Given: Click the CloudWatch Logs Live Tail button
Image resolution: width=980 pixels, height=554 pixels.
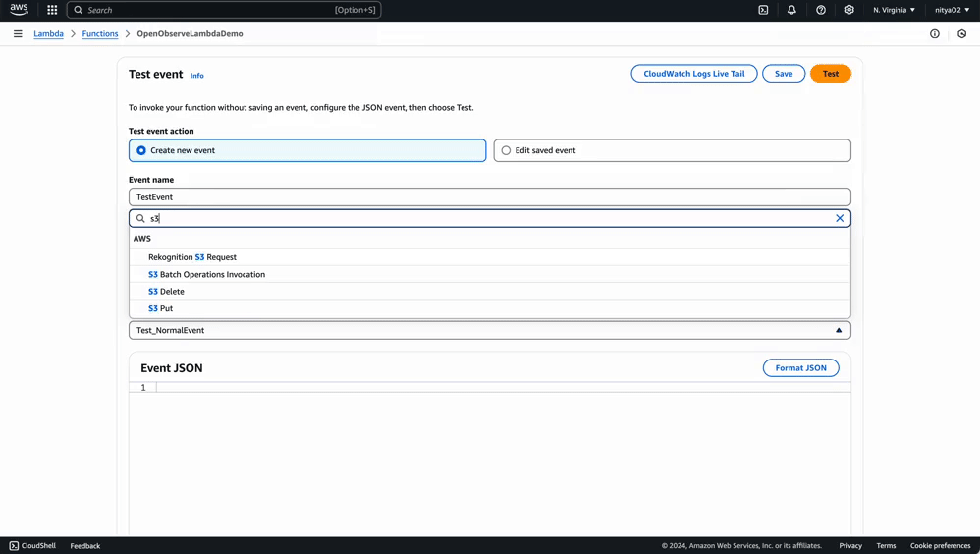Looking at the screenshot, I should 693,74.
